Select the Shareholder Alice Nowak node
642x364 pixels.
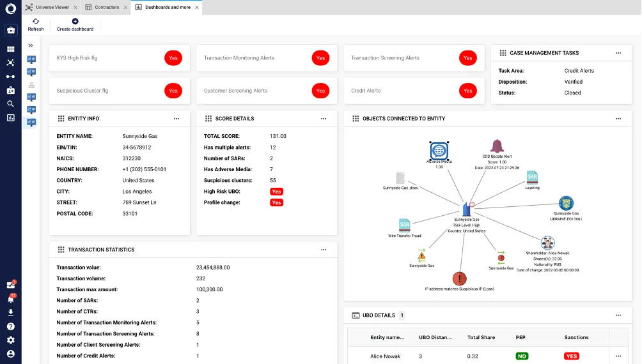[x=547, y=243]
